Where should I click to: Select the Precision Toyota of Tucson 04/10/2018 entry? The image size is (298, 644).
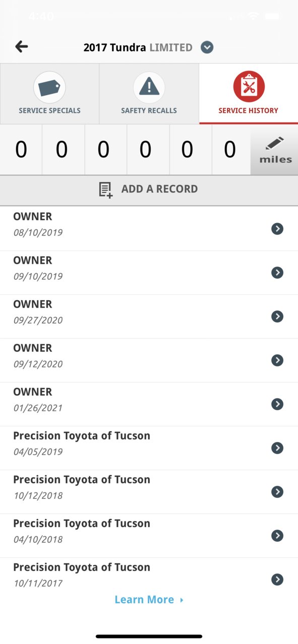click(149, 535)
